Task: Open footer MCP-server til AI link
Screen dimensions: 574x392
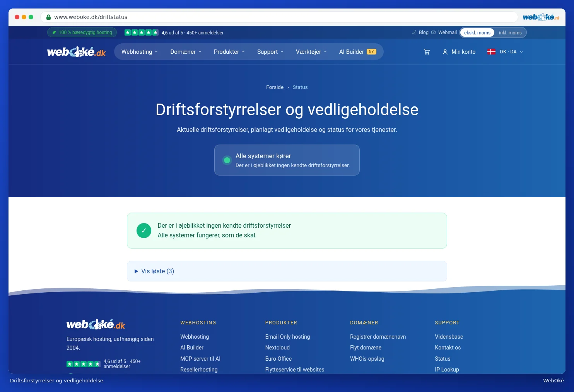Action: pyautogui.click(x=200, y=359)
